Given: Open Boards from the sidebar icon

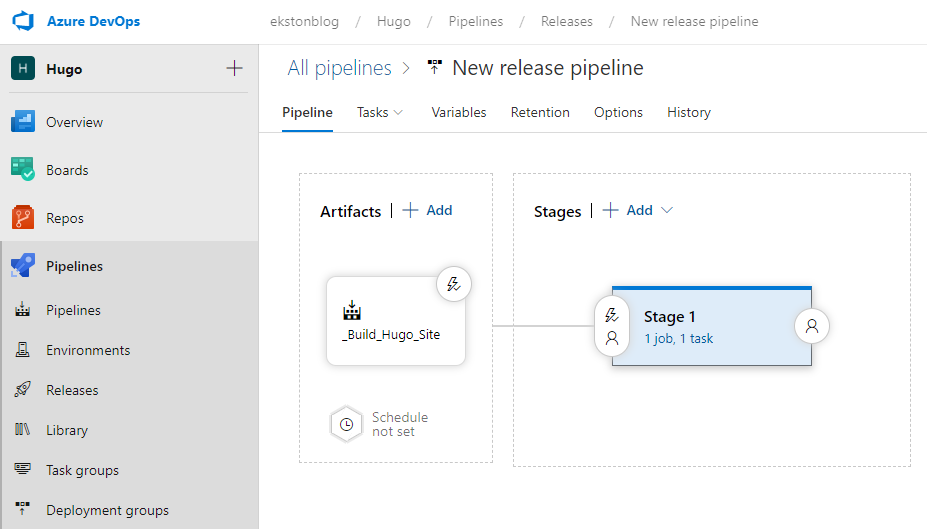Looking at the screenshot, I should [x=23, y=170].
